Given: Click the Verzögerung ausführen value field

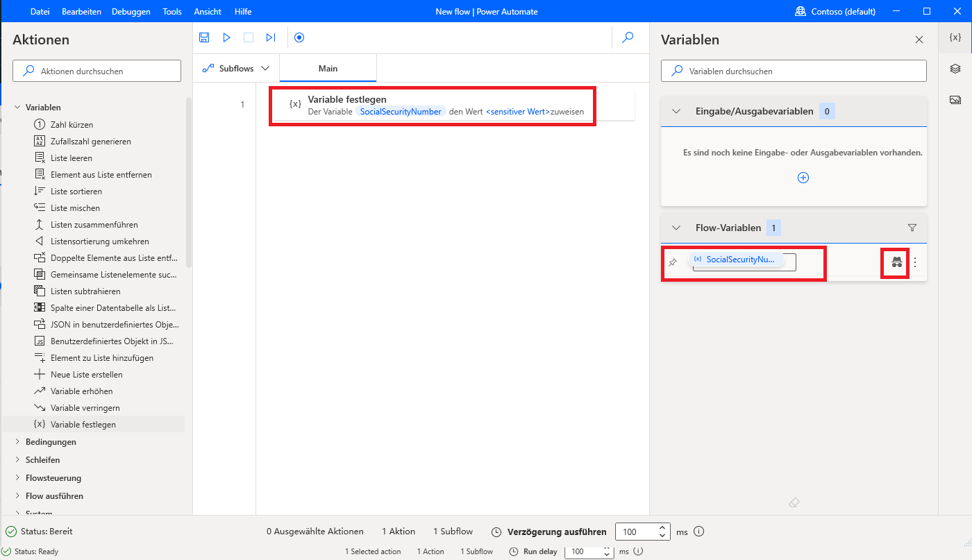Looking at the screenshot, I should pos(635,532).
